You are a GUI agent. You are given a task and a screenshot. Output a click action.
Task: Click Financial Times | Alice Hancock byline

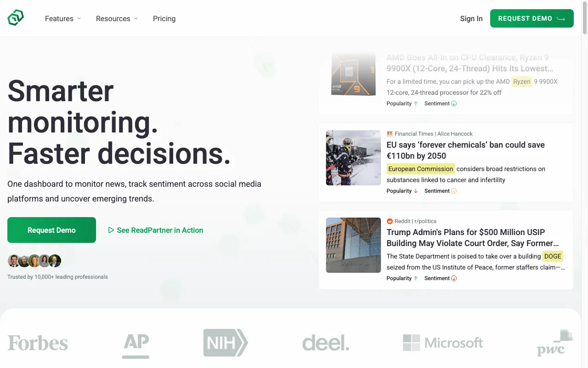click(434, 134)
